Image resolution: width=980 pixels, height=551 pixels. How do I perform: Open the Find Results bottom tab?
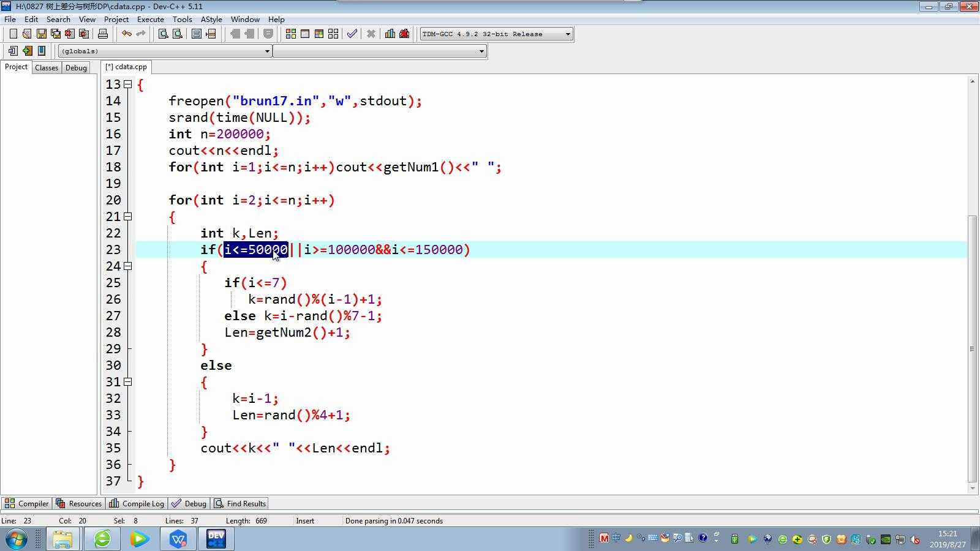coord(240,503)
